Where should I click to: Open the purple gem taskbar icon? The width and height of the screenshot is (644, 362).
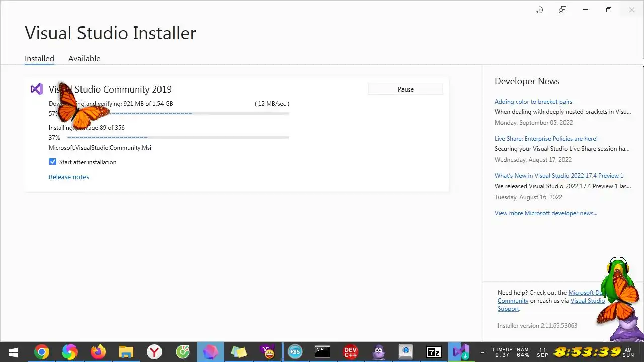click(x=211, y=352)
